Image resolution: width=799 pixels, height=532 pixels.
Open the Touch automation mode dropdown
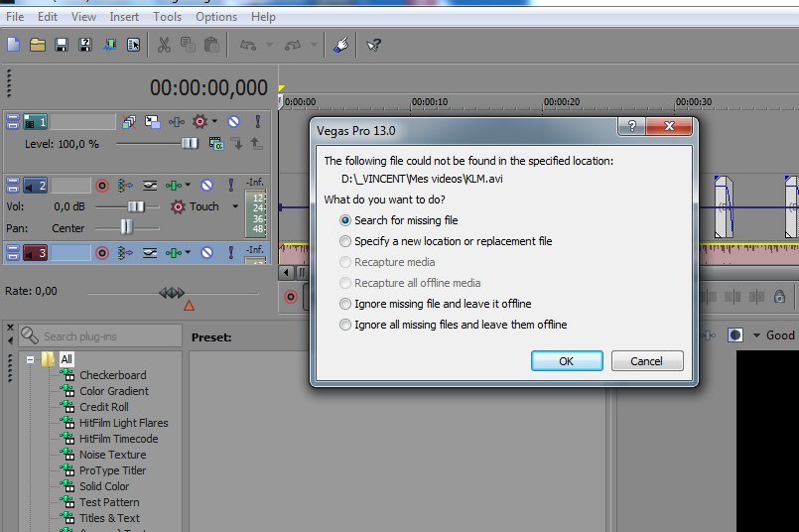235,206
